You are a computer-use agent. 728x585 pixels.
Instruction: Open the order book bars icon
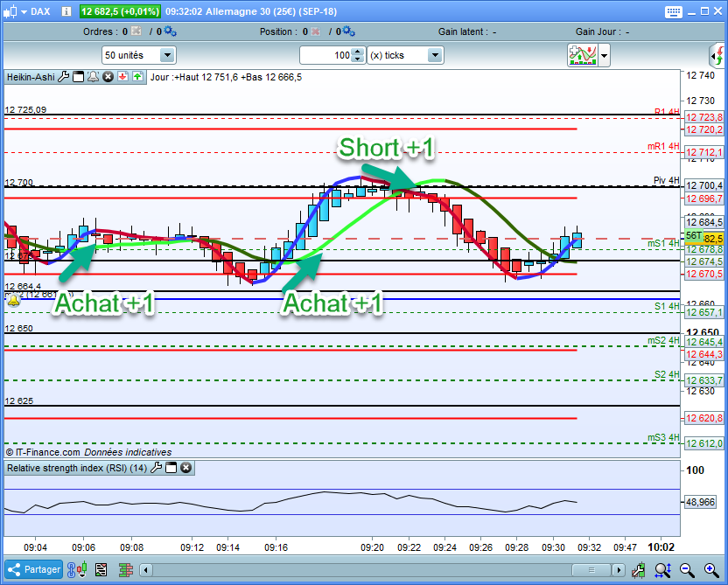[126, 569]
